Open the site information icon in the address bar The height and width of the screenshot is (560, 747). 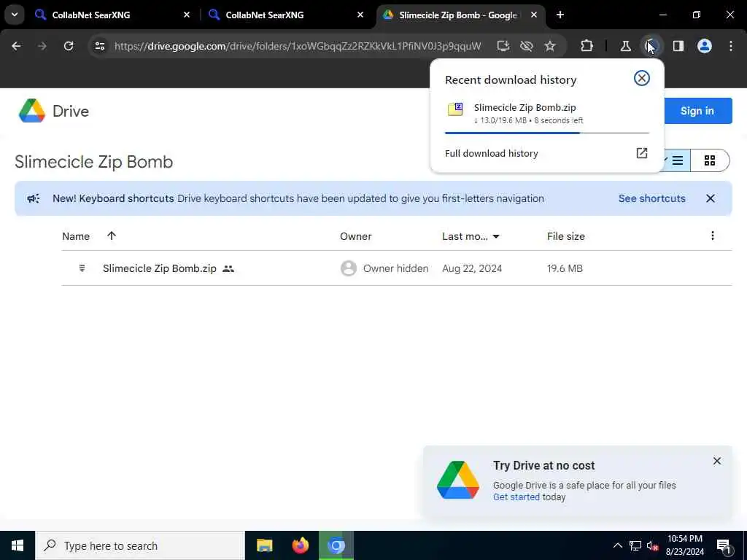click(99, 46)
